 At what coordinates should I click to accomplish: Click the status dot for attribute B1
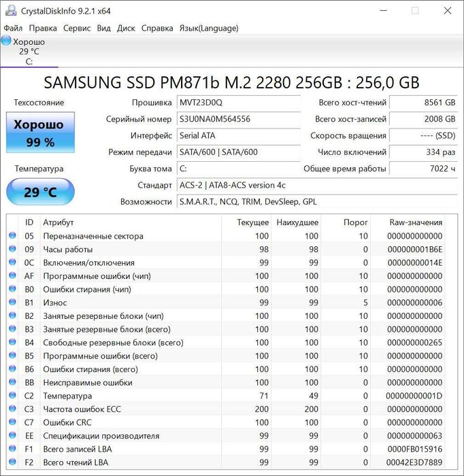pos(12,302)
